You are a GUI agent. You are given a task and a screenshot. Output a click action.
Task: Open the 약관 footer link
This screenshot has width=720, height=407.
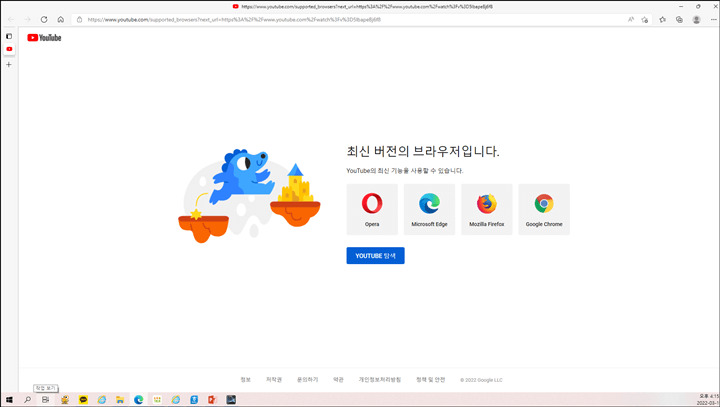click(x=338, y=379)
